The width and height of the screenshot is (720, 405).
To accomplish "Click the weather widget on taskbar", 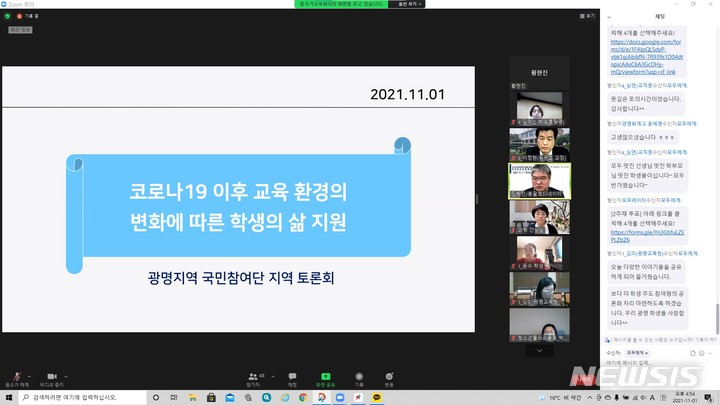I will [559, 398].
